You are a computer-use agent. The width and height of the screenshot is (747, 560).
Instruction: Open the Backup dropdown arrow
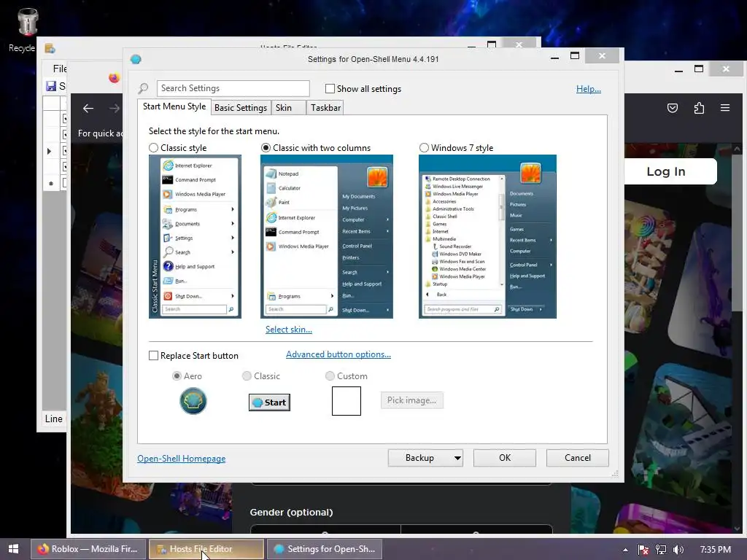[x=457, y=458]
